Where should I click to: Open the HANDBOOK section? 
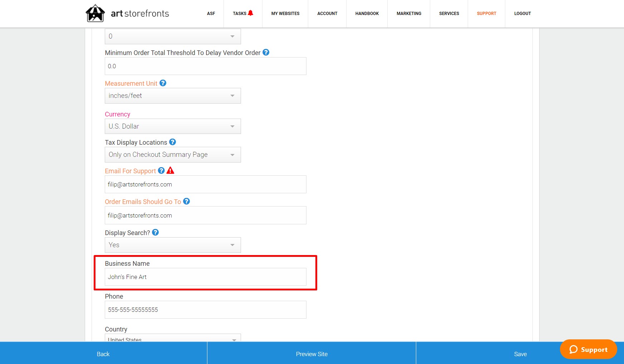click(x=367, y=14)
